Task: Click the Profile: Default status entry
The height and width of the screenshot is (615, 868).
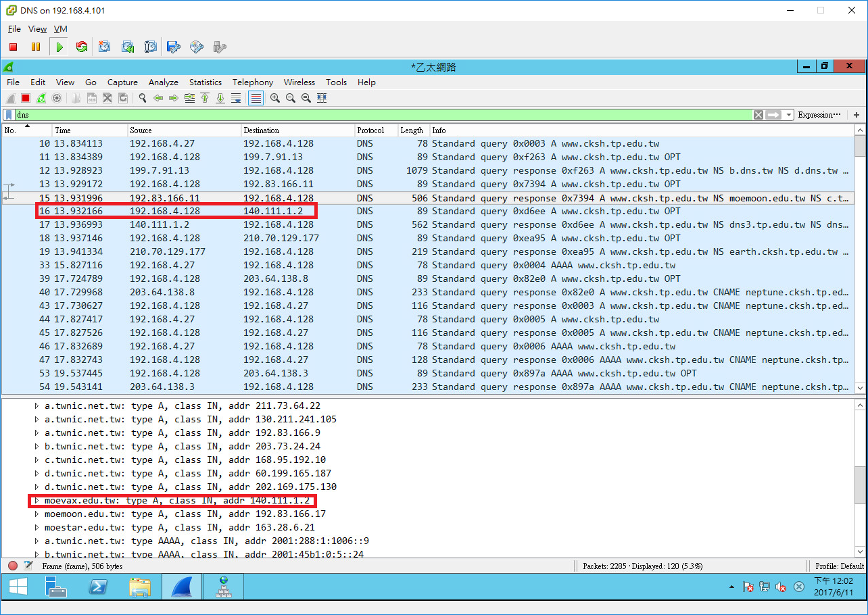Action: (x=840, y=566)
